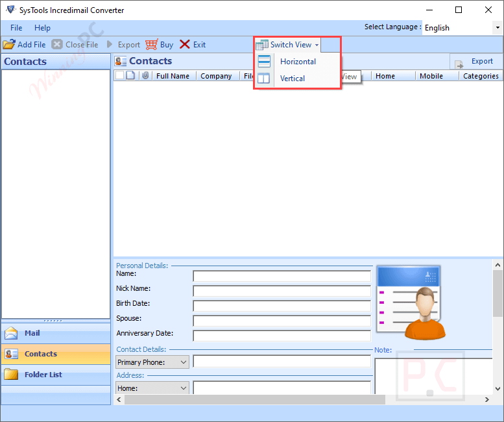The image size is (504, 422).
Task: Click the Horizontal layout icon
Action: [x=264, y=61]
